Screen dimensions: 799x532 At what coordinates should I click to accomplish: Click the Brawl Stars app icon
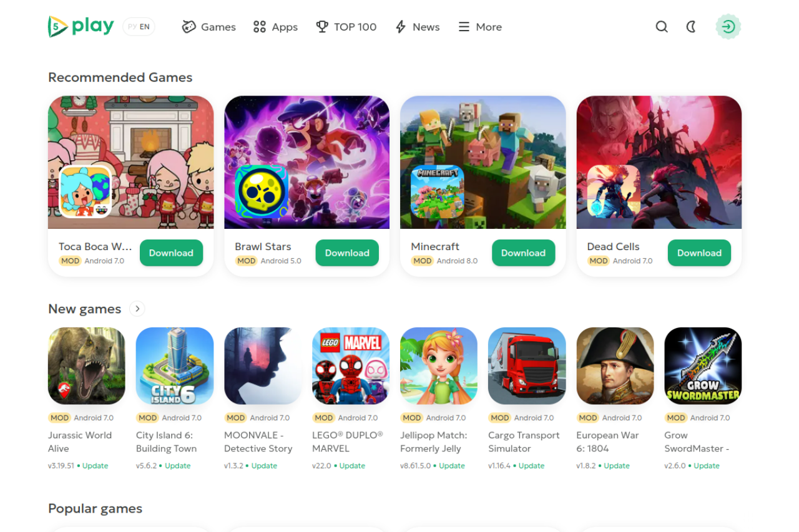(261, 191)
